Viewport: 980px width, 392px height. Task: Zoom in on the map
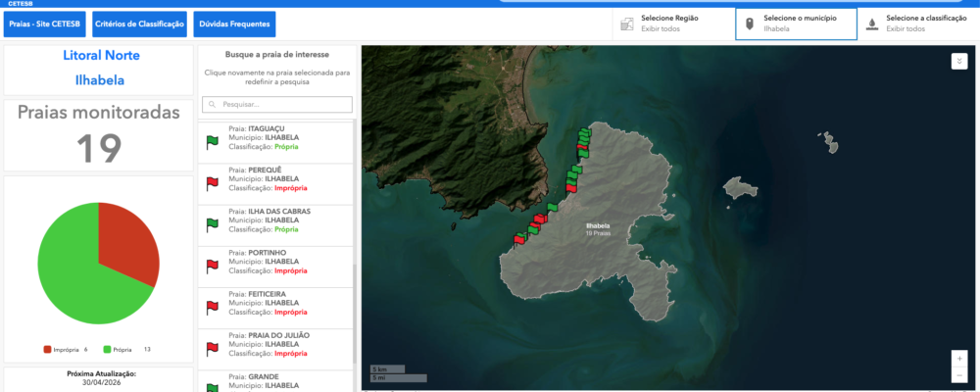pos(959,359)
